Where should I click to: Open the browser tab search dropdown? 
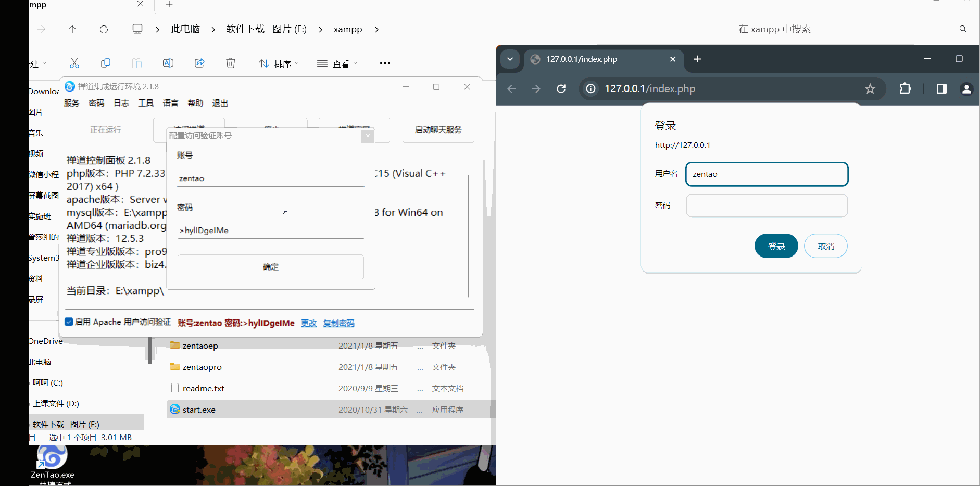[x=510, y=59]
